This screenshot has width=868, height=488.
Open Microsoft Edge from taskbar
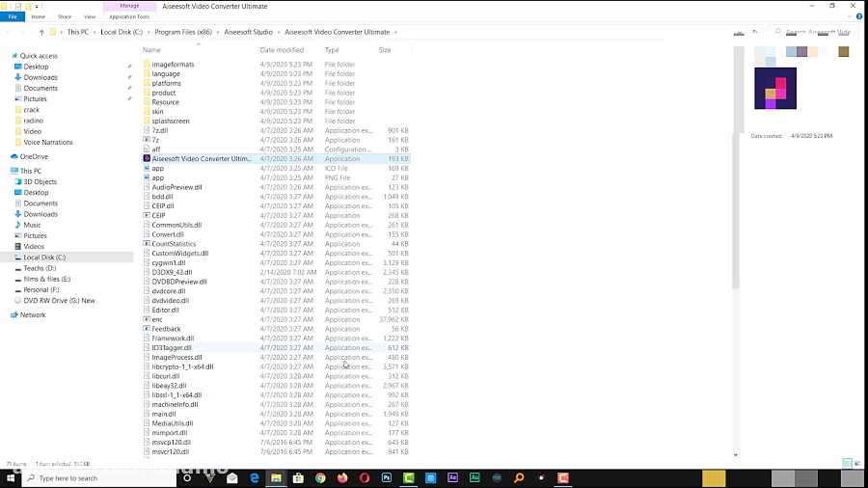tap(254, 478)
